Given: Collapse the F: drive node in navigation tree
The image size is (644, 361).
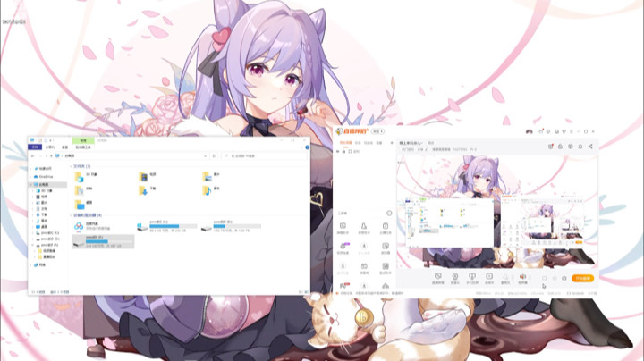Looking at the screenshot, I should click(x=33, y=245).
